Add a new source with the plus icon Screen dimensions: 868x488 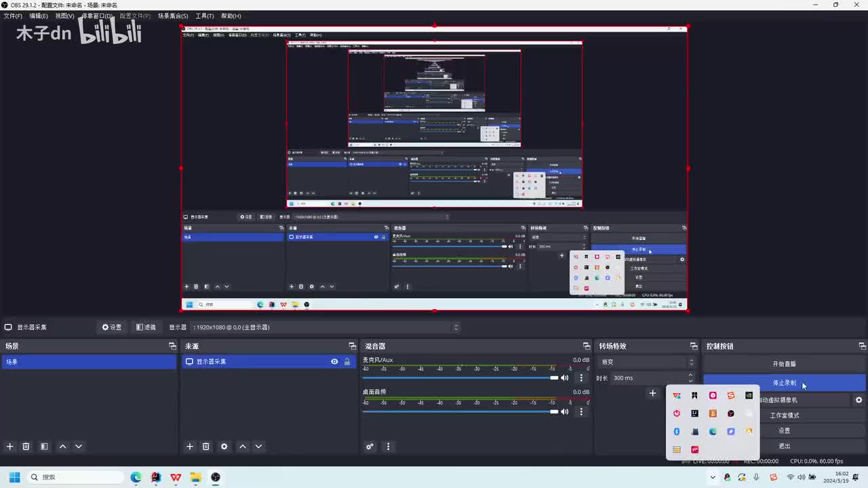pos(189,447)
